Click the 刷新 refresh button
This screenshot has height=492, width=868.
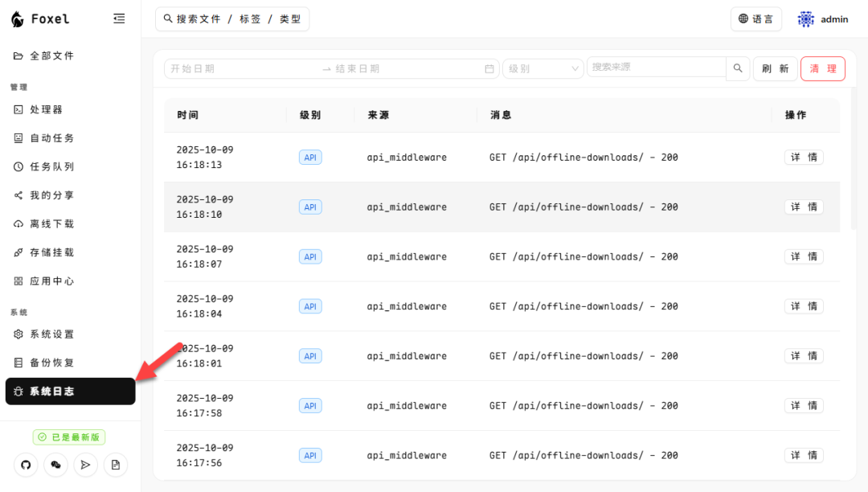point(775,68)
